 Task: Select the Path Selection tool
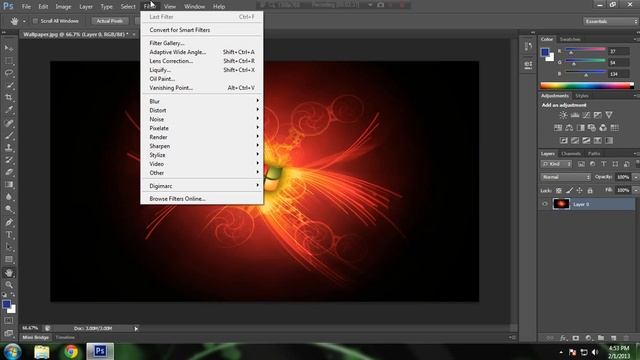pos(9,247)
